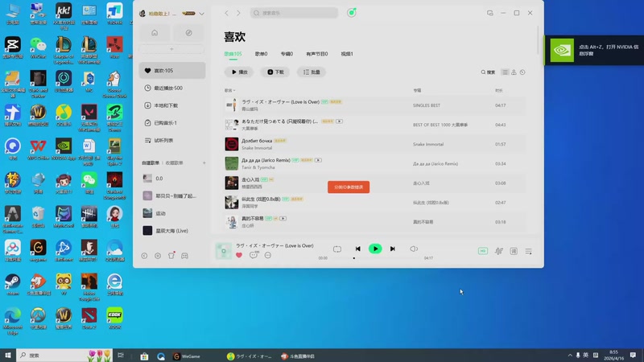
Task: Switch to the 专辑0 tab
Action: click(x=287, y=54)
